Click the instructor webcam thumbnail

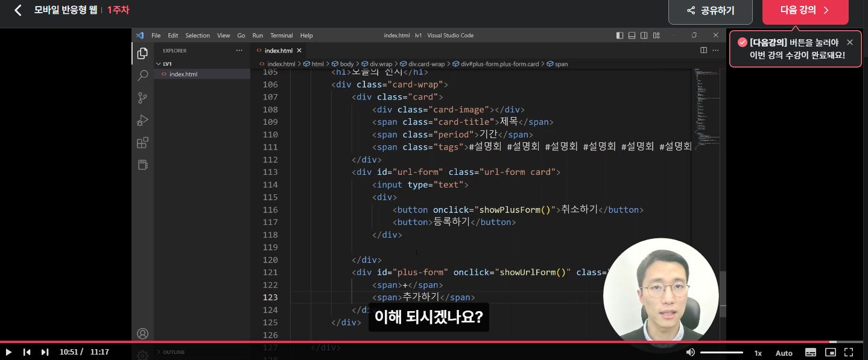click(x=661, y=295)
